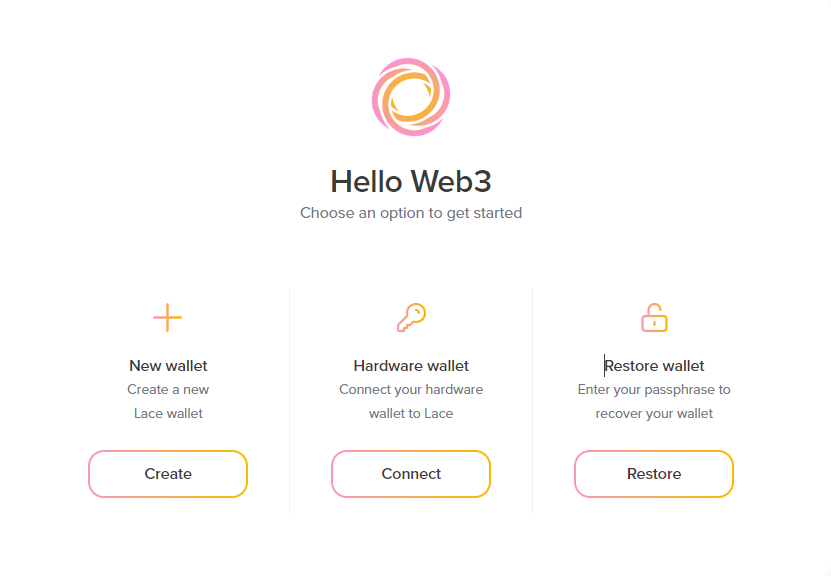The image size is (831, 576).
Task: Click the Lace swirl logo
Action: [411, 97]
